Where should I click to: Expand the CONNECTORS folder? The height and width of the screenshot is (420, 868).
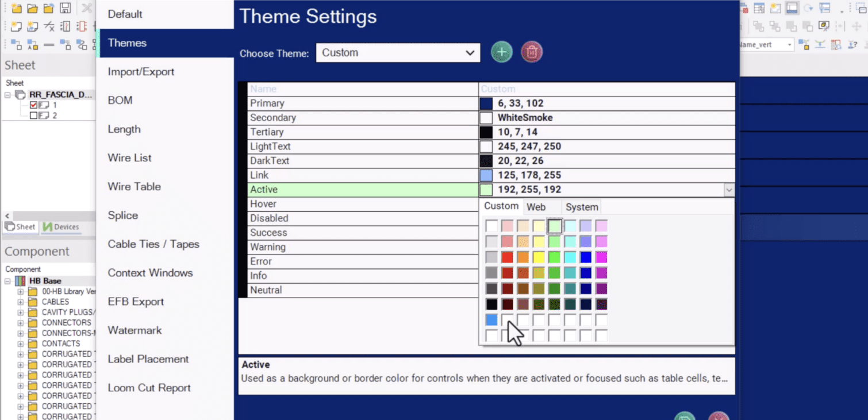[x=21, y=323]
